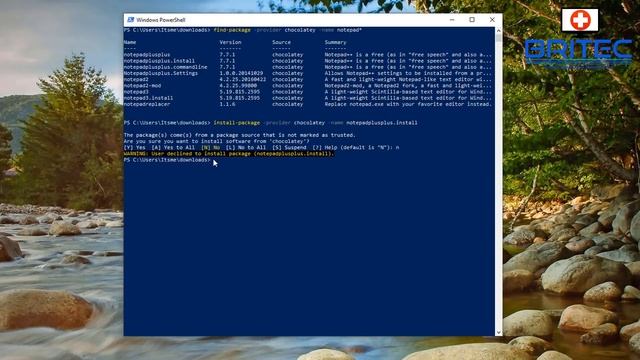Image resolution: width=640 pixels, height=360 pixels.
Task: Click the '[A] Yes to All' prompt option
Action: coord(173,147)
